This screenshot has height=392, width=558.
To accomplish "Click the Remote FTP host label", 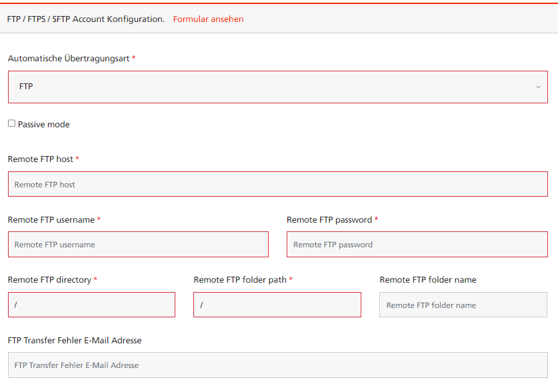I will 41,159.
